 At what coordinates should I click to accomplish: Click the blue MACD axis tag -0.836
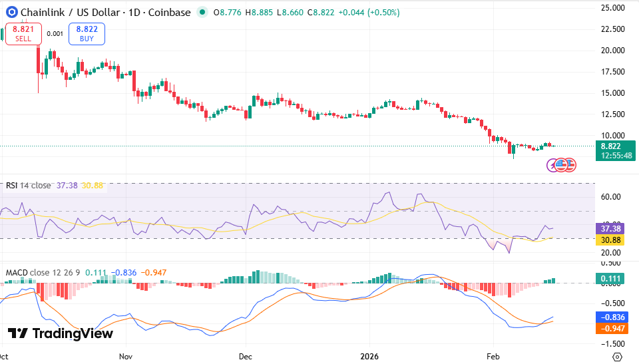coord(612,317)
